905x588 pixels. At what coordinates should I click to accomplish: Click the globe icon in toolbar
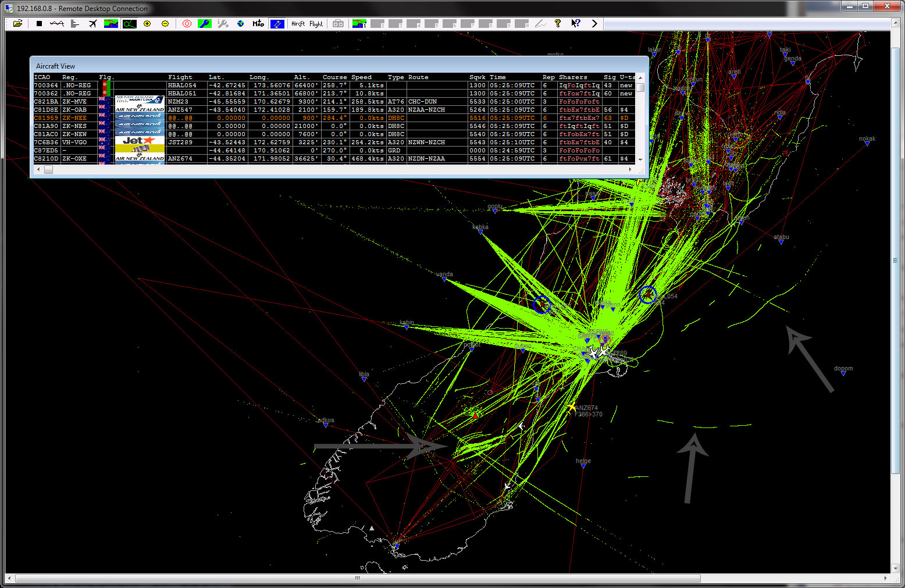coord(240,23)
